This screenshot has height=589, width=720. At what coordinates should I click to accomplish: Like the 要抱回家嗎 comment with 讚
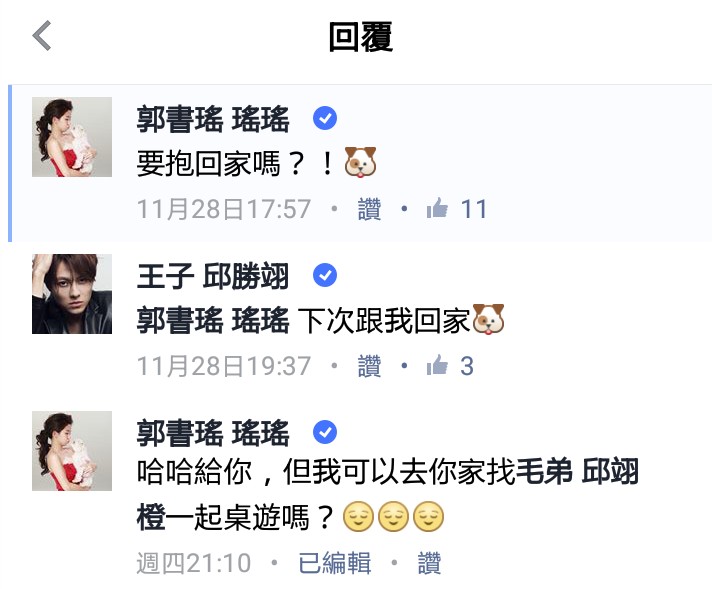click(369, 209)
